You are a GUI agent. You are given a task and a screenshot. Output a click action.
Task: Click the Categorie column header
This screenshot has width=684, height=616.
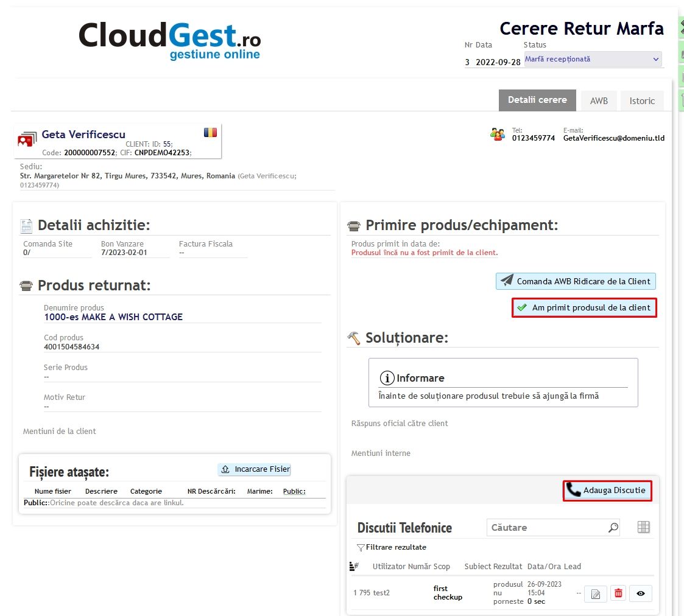point(146,491)
